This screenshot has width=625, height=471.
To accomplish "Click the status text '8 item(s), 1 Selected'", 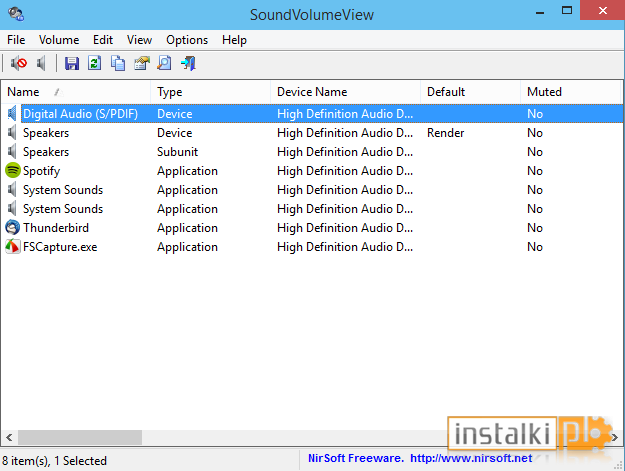I will tap(55, 461).
